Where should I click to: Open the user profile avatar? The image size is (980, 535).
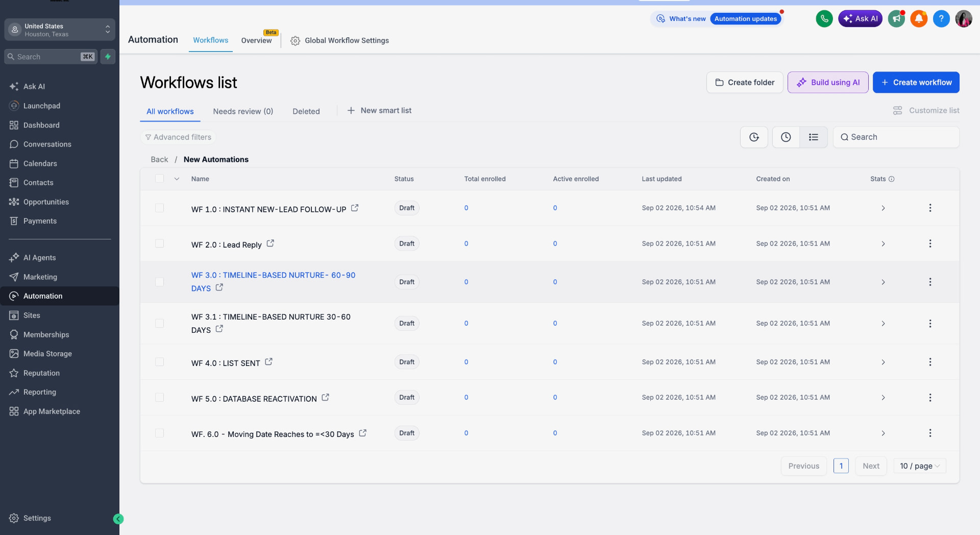(x=964, y=19)
